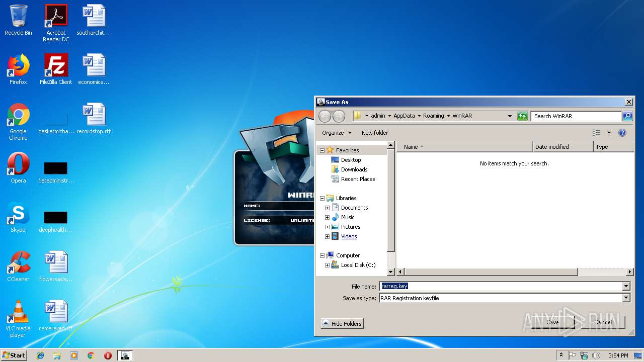The height and width of the screenshot is (362, 644).
Task: Sort by the Date modified column header
Action: 563,147
